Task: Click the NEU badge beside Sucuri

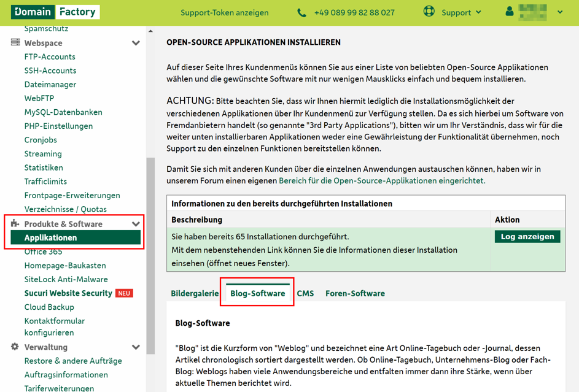Action: [x=124, y=293]
